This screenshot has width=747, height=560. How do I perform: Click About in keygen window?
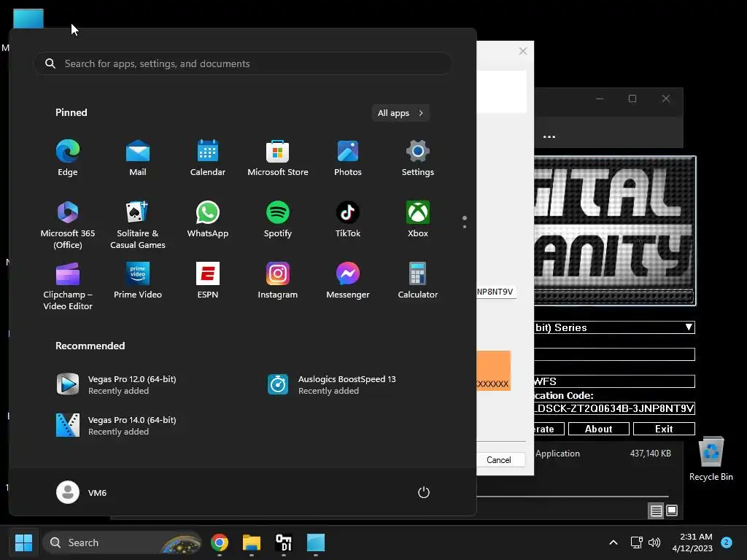(598, 429)
